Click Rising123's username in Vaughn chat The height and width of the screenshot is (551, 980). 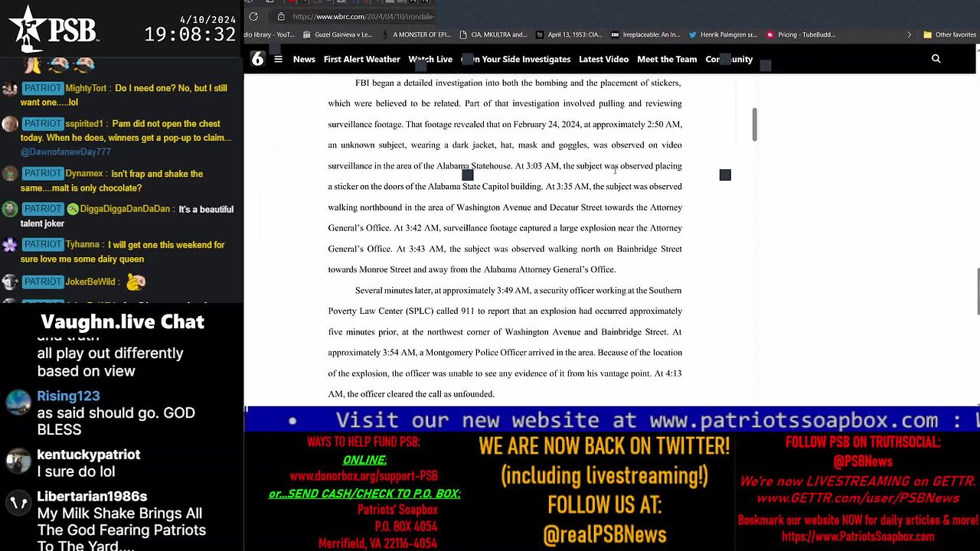68,396
